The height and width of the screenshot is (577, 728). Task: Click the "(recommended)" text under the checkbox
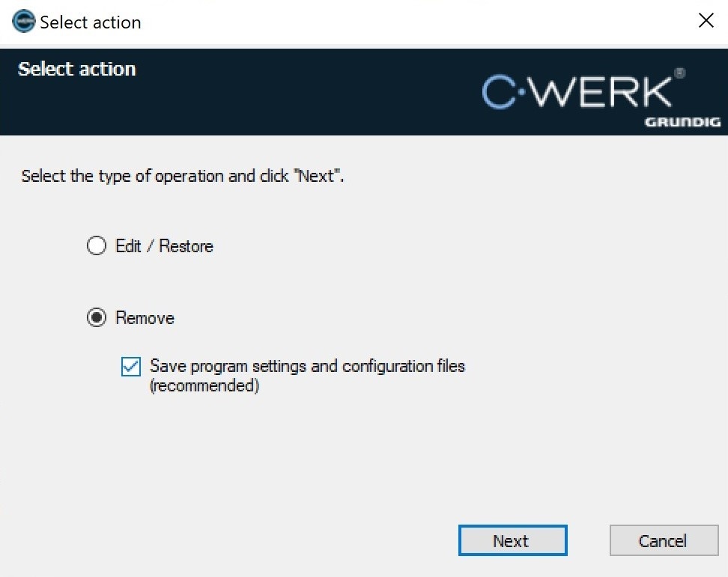(x=204, y=386)
